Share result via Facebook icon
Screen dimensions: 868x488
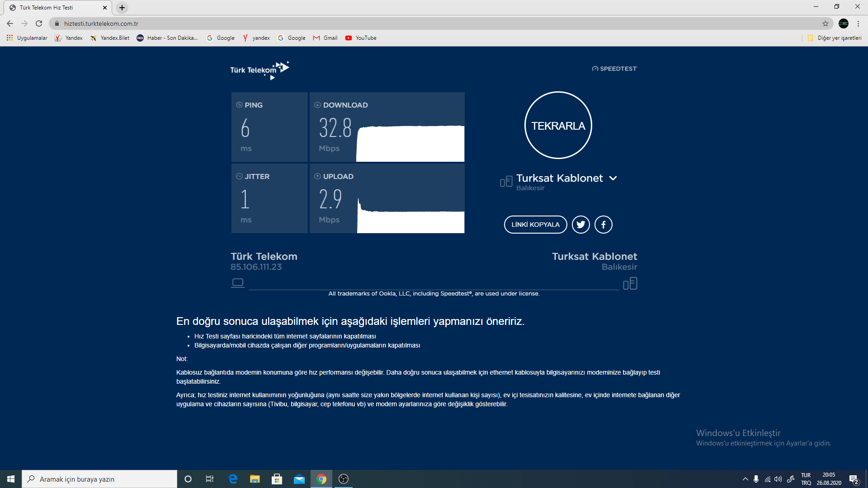[603, 225]
